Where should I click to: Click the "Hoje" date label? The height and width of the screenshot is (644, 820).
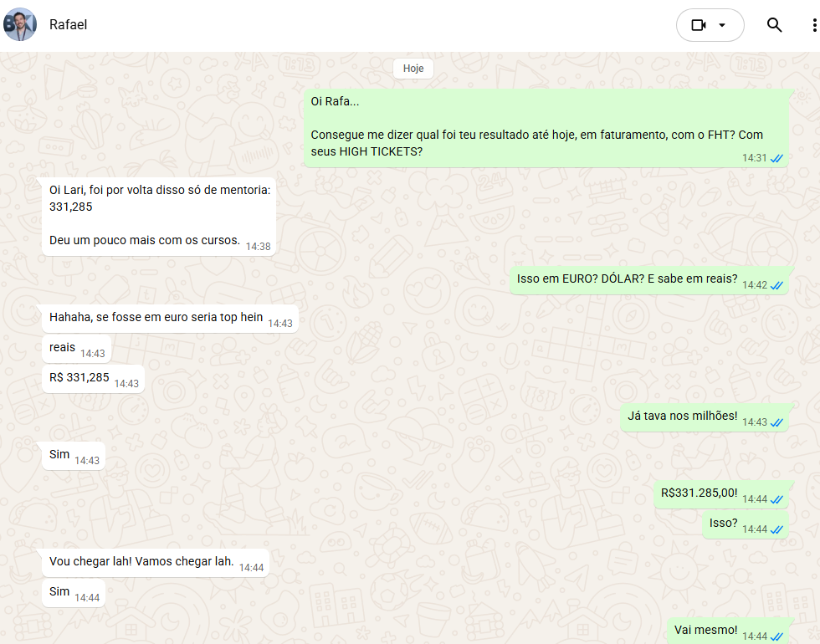point(413,69)
